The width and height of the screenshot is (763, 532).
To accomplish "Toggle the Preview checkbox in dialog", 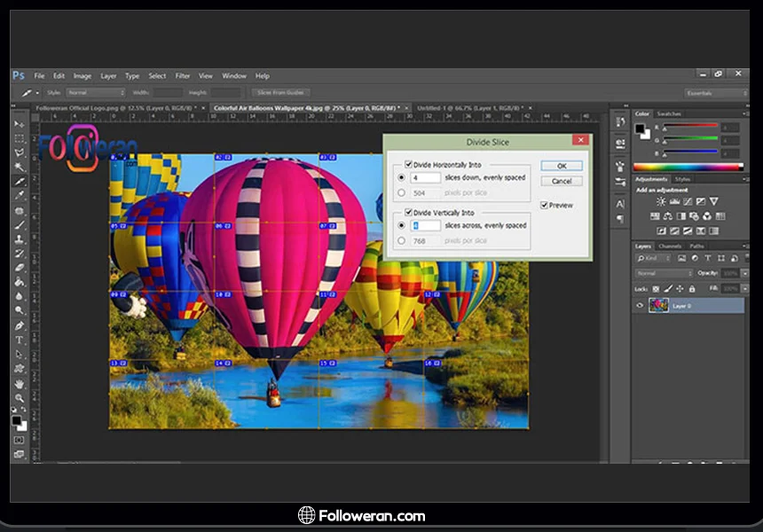I will tap(545, 206).
